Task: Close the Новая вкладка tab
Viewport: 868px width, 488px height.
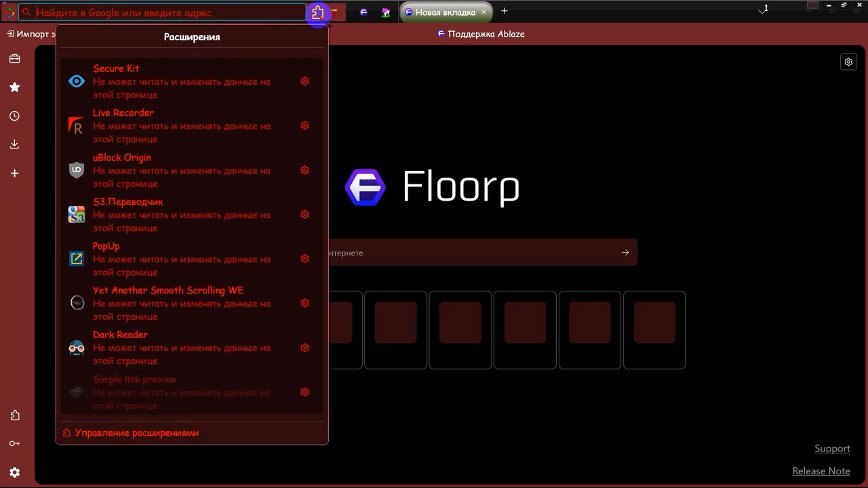Action: point(484,12)
